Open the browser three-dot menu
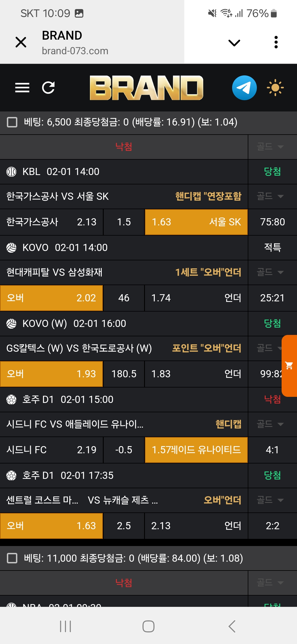Image resolution: width=297 pixels, height=644 pixels. click(x=276, y=42)
